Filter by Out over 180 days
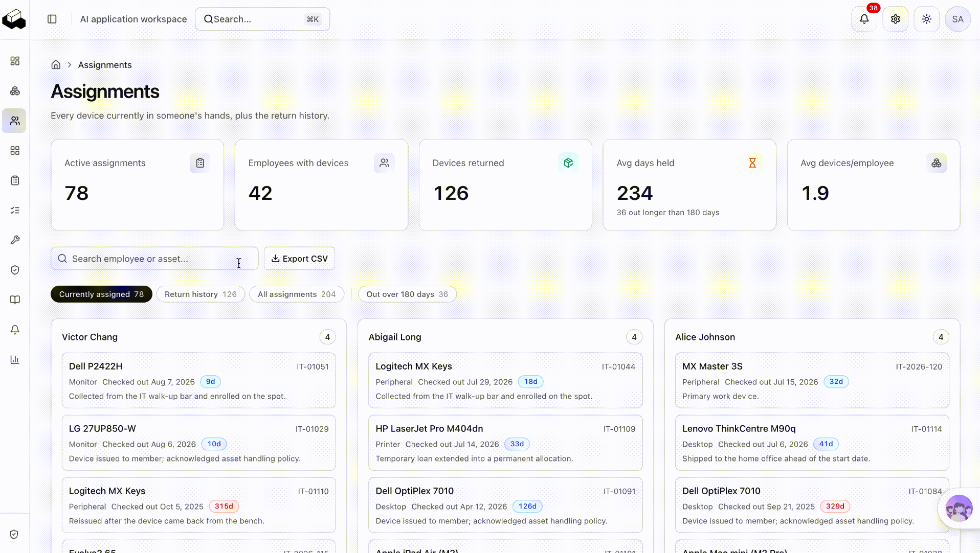This screenshot has width=980, height=553. point(407,294)
